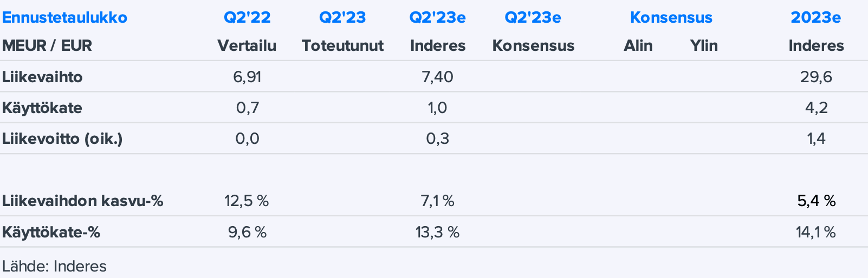Click the Käyttökate row label
Viewport: 868px width, 278px height.
click(x=42, y=108)
